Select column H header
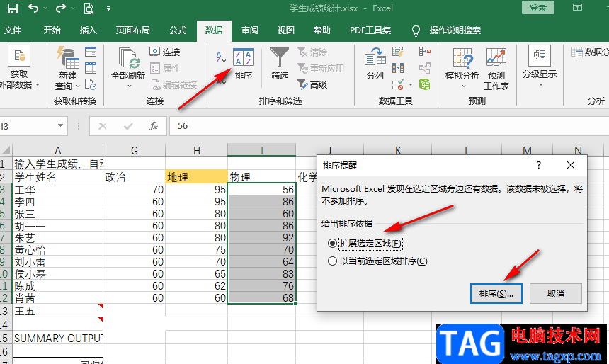This screenshot has height=364, width=609. click(x=197, y=150)
